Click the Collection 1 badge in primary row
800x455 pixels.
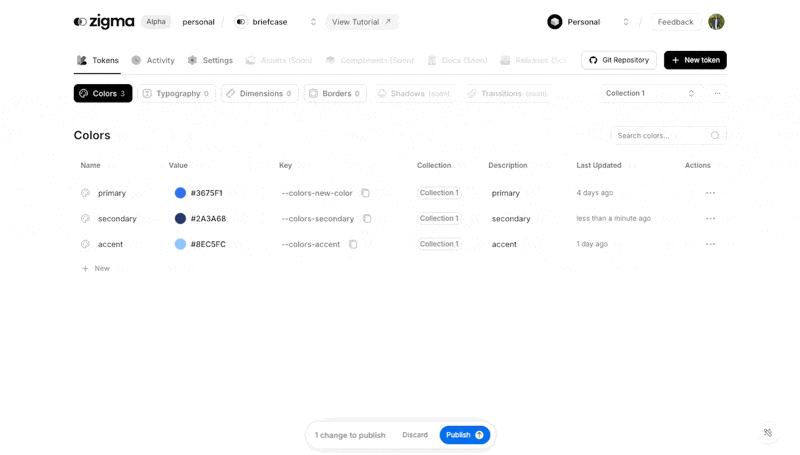pos(439,193)
